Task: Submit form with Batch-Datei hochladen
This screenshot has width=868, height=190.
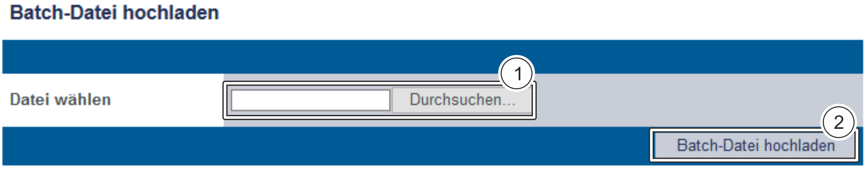Action: point(754,145)
